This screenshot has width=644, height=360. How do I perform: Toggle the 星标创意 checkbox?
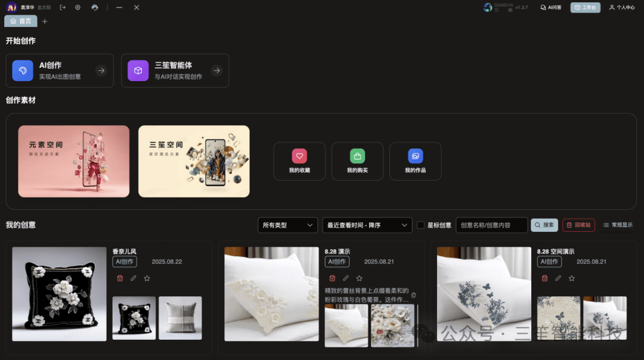(x=420, y=225)
